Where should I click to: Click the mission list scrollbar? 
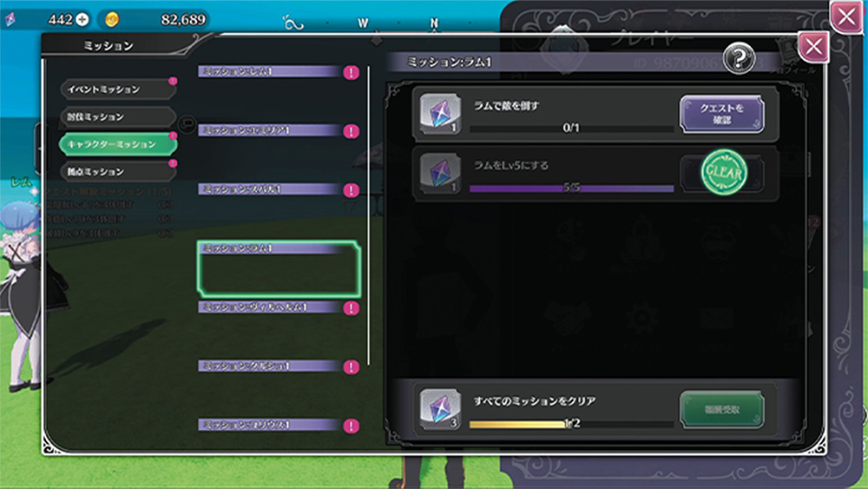point(369,216)
